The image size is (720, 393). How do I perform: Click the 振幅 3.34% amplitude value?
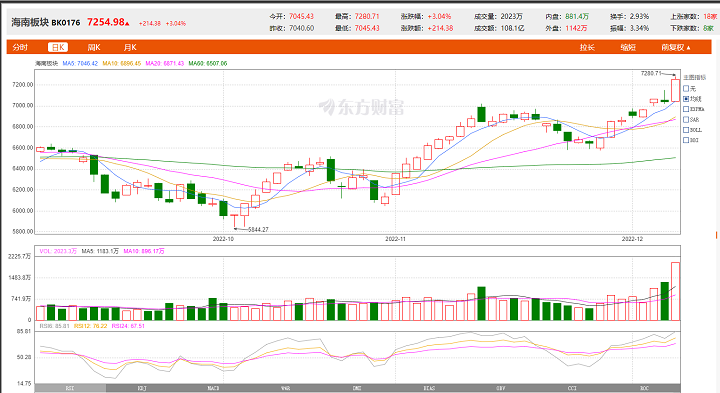coord(639,28)
